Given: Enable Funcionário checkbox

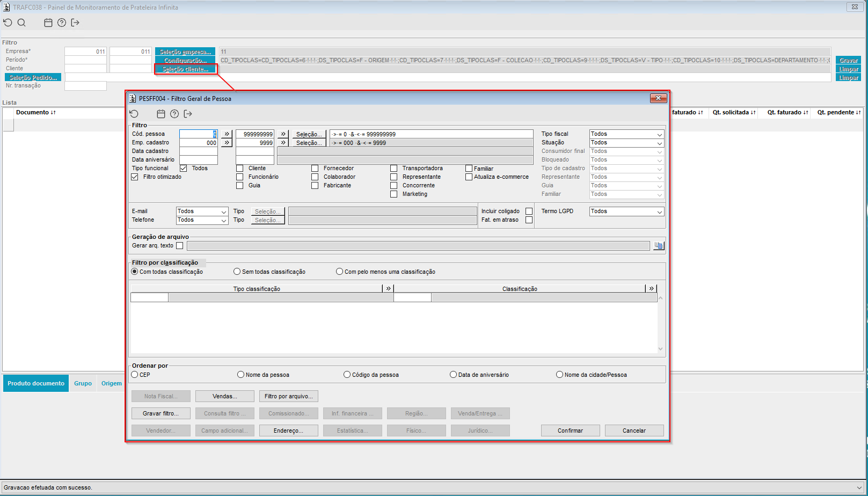Looking at the screenshot, I should (x=239, y=177).
